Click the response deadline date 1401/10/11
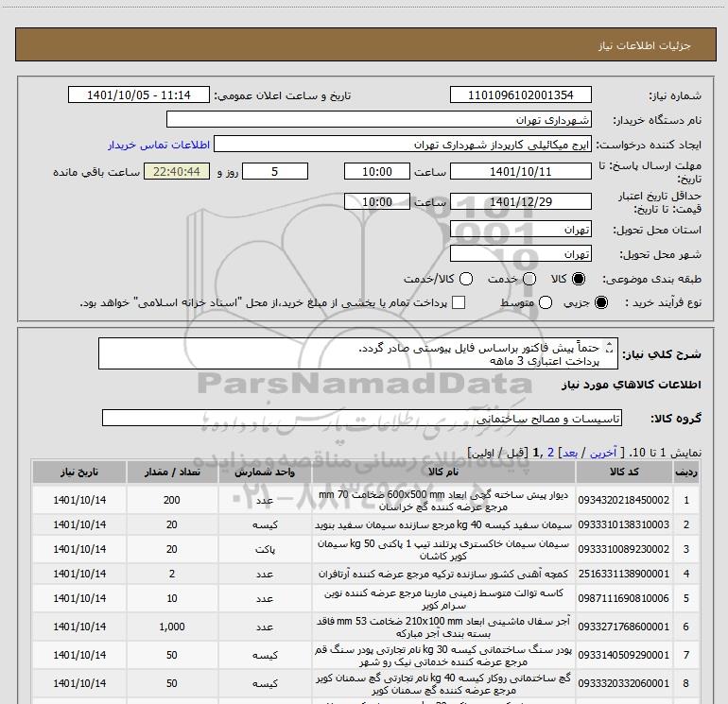The image size is (728, 704). coord(520,171)
